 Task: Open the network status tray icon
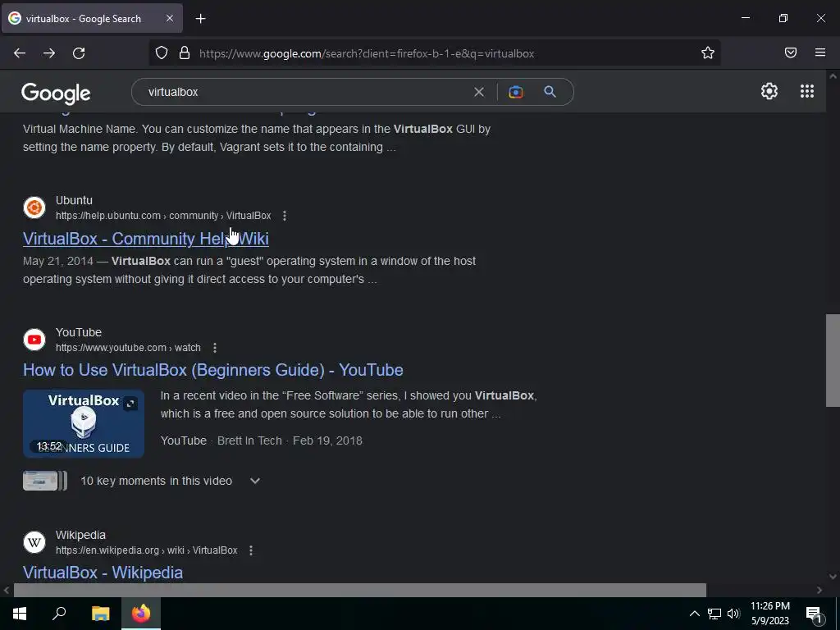(714, 614)
